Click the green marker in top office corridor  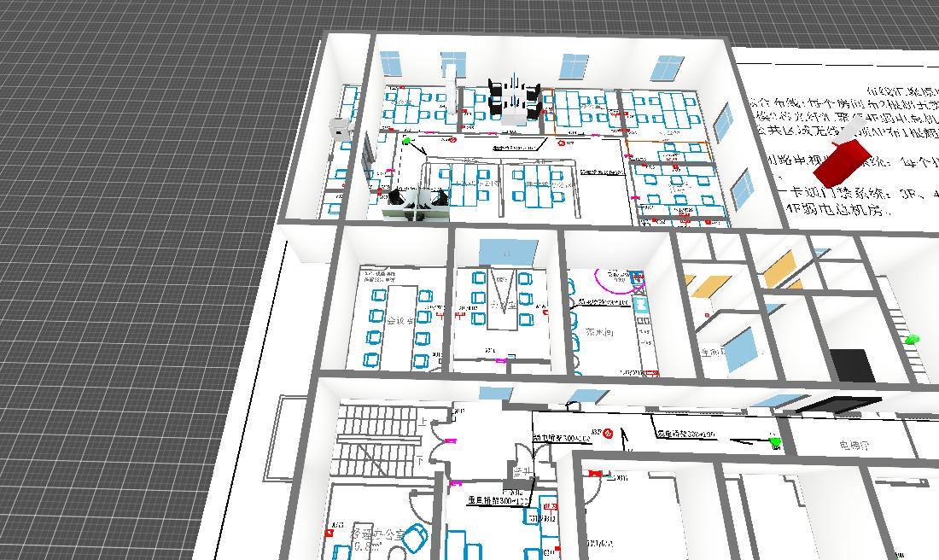tap(406, 141)
